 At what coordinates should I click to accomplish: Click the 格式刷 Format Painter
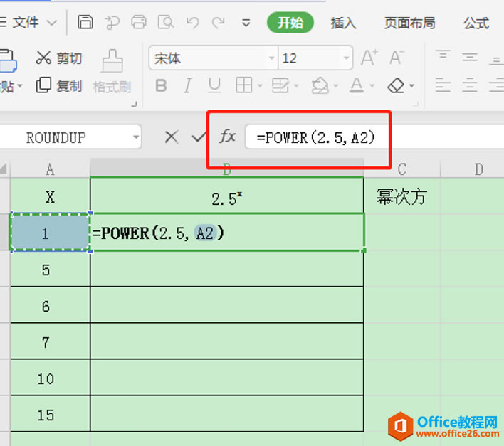tap(112, 72)
